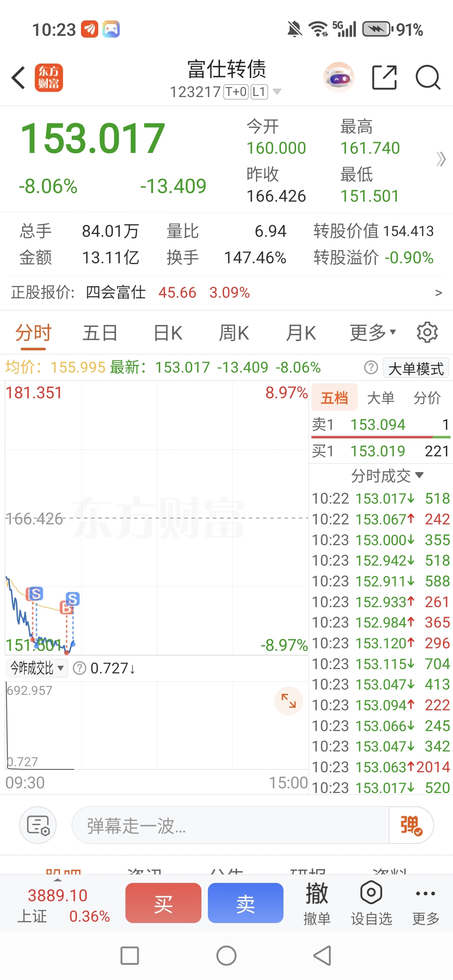Click the 弹幕走一波 comment input field

[230, 825]
